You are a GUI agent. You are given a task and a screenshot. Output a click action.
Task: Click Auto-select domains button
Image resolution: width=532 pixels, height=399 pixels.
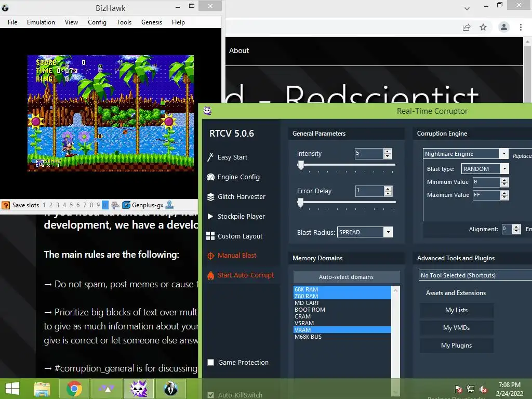pyautogui.click(x=347, y=277)
